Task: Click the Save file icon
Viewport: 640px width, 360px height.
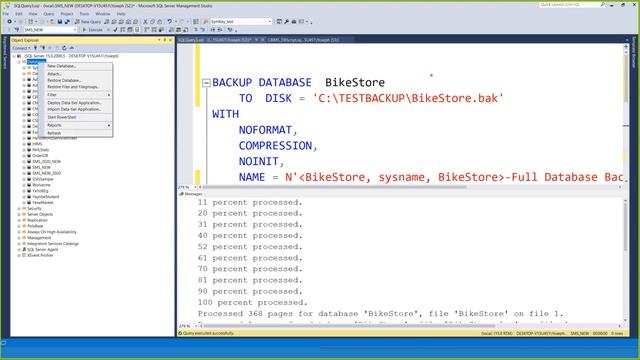Action: tap(60, 22)
